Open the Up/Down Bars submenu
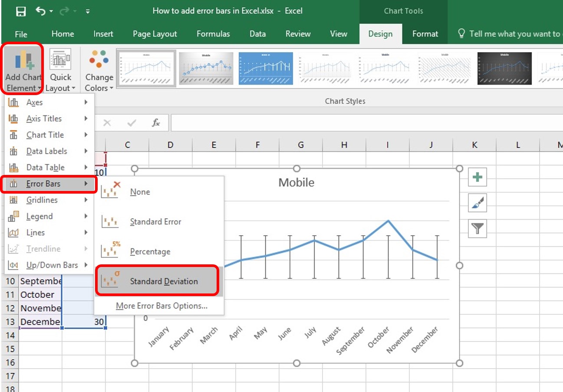The image size is (563, 392). [x=49, y=265]
